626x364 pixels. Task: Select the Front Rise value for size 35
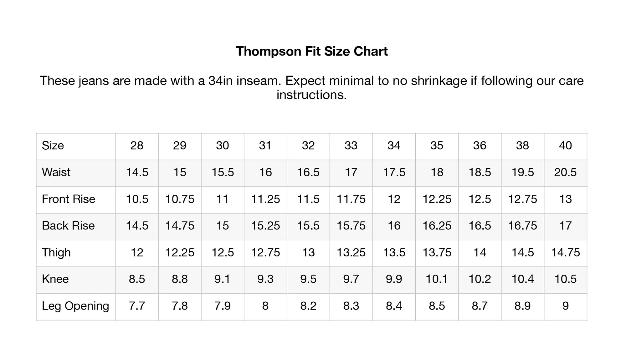coord(437,199)
